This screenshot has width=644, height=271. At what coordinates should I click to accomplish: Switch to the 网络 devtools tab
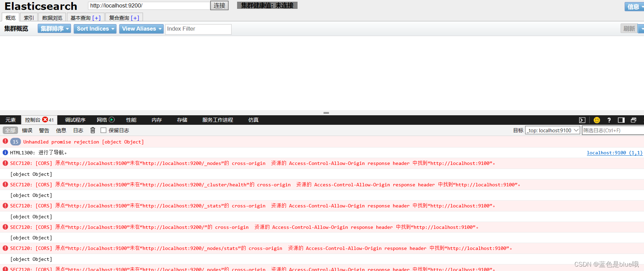(102, 120)
